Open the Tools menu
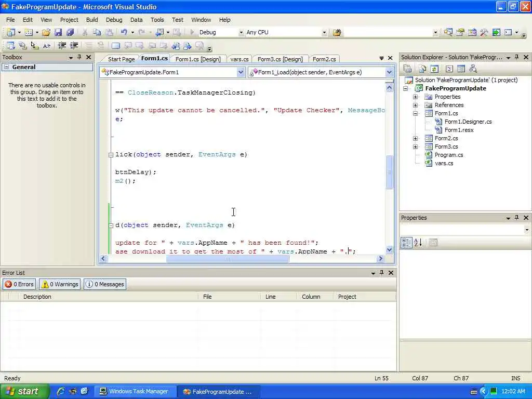The width and height of the screenshot is (532, 399). point(157,20)
